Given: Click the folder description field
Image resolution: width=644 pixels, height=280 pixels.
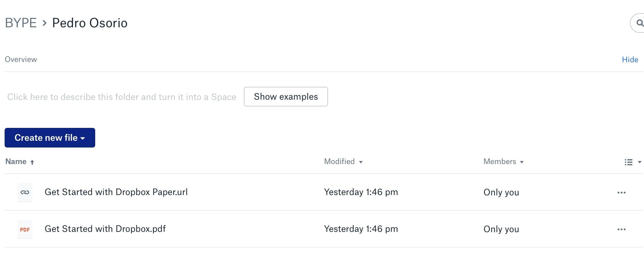Looking at the screenshot, I should click(122, 97).
